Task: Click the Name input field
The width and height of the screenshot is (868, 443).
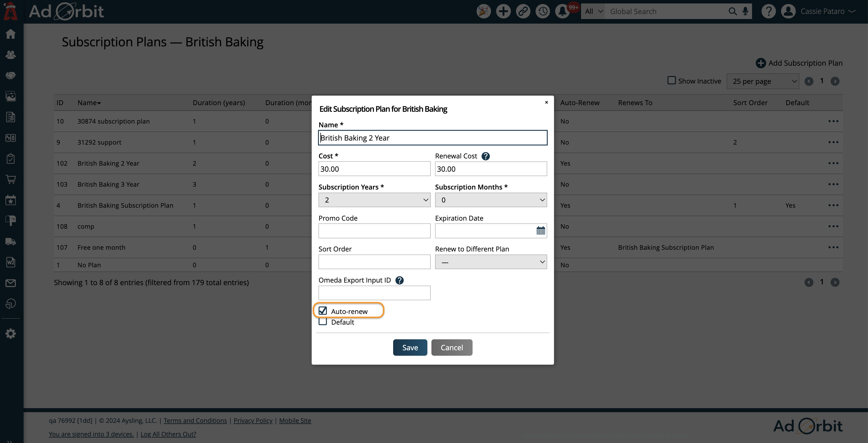Action: point(432,138)
